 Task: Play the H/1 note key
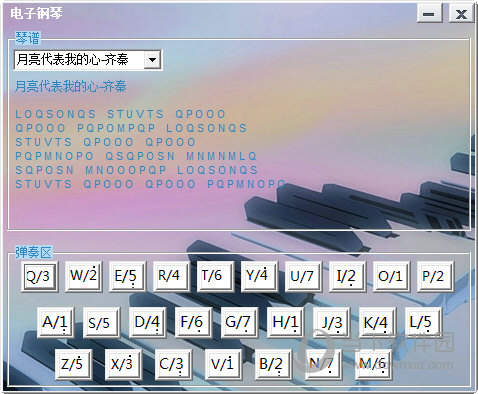tap(285, 323)
